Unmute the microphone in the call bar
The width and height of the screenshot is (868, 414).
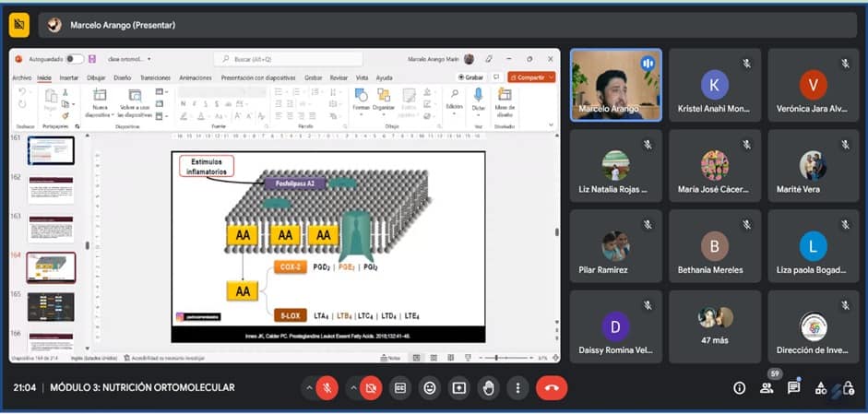click(x=327, y=388)
